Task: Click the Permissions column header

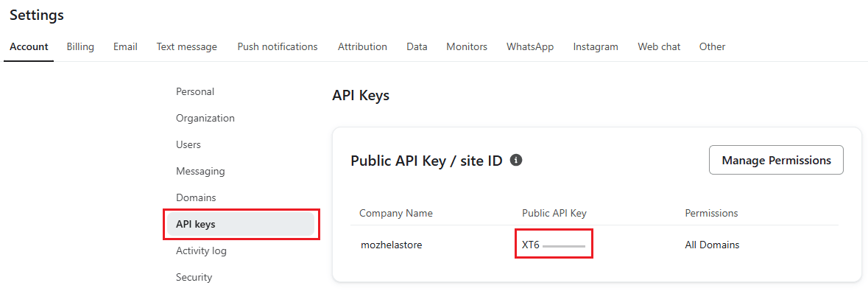Action: coord(711,214)
